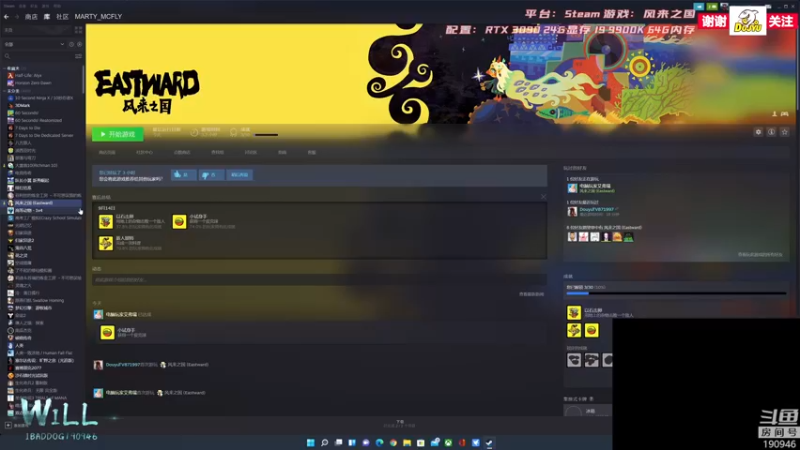This screenshot has height=450, width=800.
Task: Click the add-a-game plus icon in the sidebar footer
Action: [8, 425]
